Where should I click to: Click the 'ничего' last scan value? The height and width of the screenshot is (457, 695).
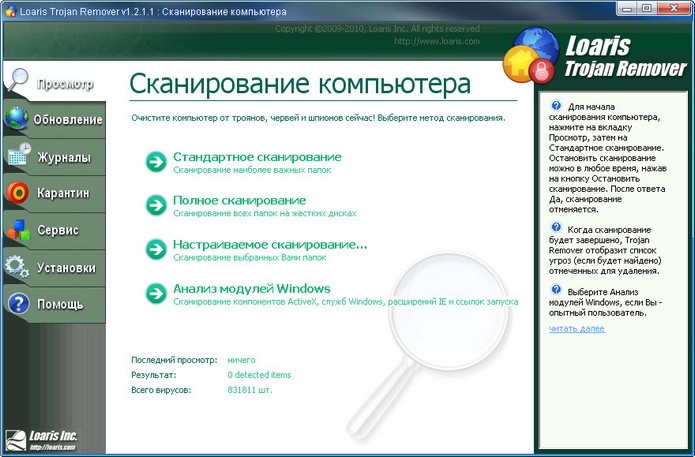241,360
